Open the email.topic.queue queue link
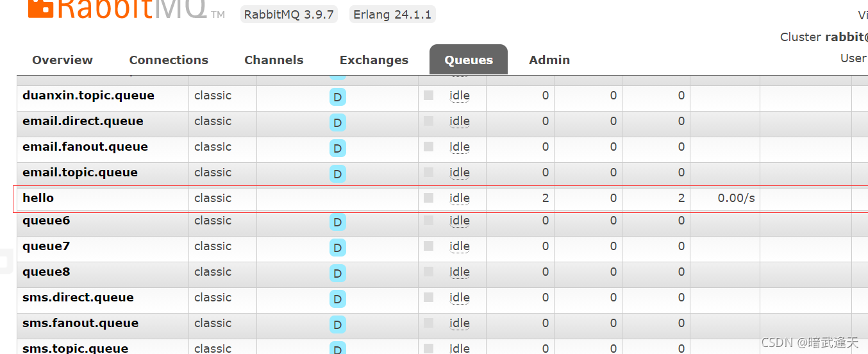The width and height of the screenshot is (868, 354). click(80, 173)
